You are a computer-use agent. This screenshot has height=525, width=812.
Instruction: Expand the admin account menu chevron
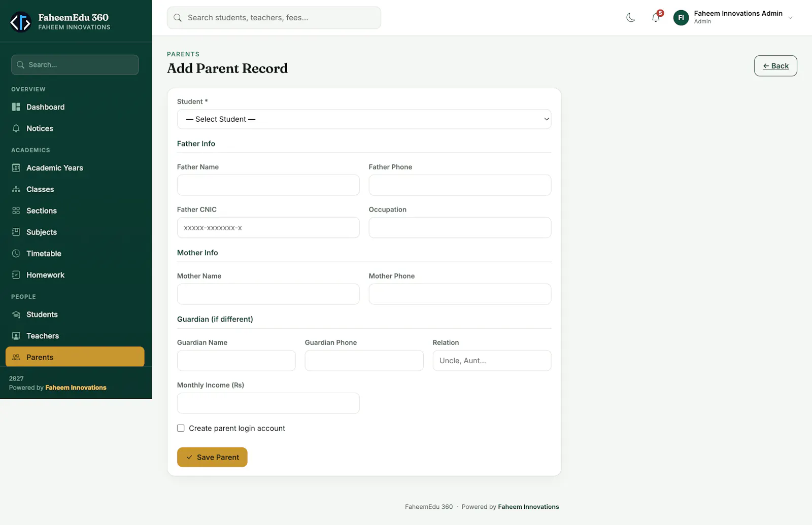(790, 18)
